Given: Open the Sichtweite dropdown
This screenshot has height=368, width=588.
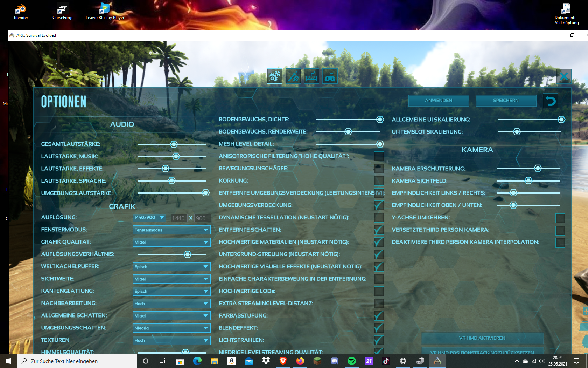Looking at the screenshot, I should (171, 279).
